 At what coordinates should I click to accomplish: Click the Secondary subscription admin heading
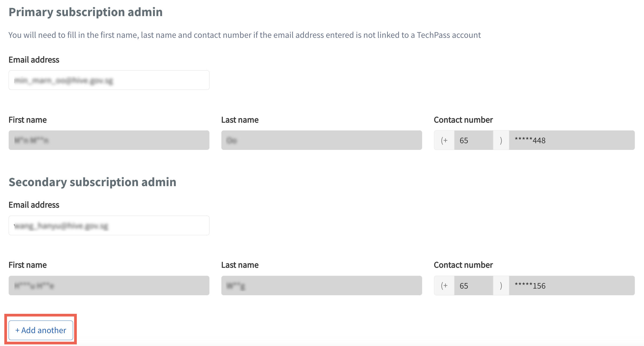pyautogui.click(x=92, y=182)
